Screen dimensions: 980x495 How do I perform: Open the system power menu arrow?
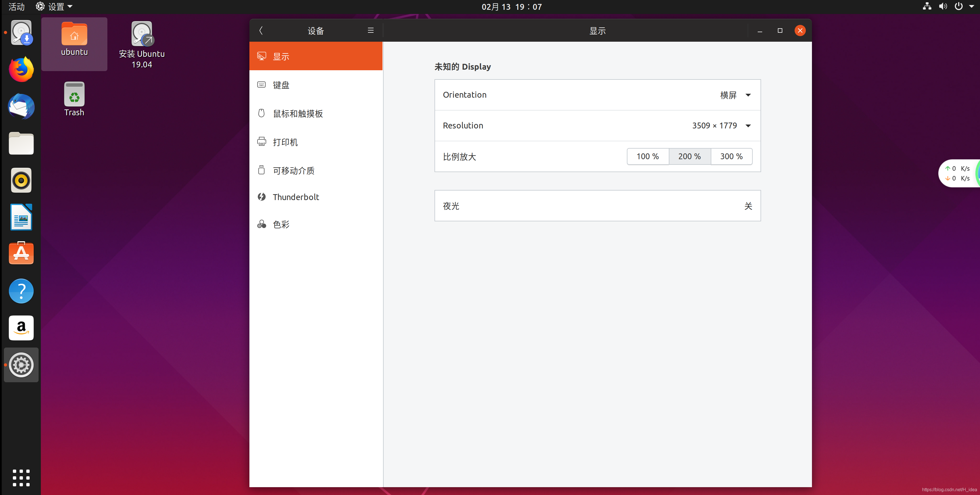coord(971,6)
